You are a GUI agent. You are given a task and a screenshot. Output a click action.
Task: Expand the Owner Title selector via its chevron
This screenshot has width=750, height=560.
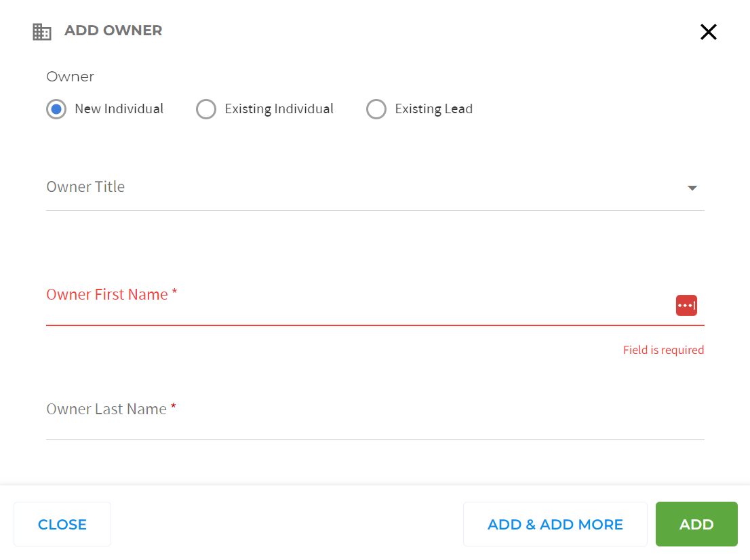click(692, 188)
